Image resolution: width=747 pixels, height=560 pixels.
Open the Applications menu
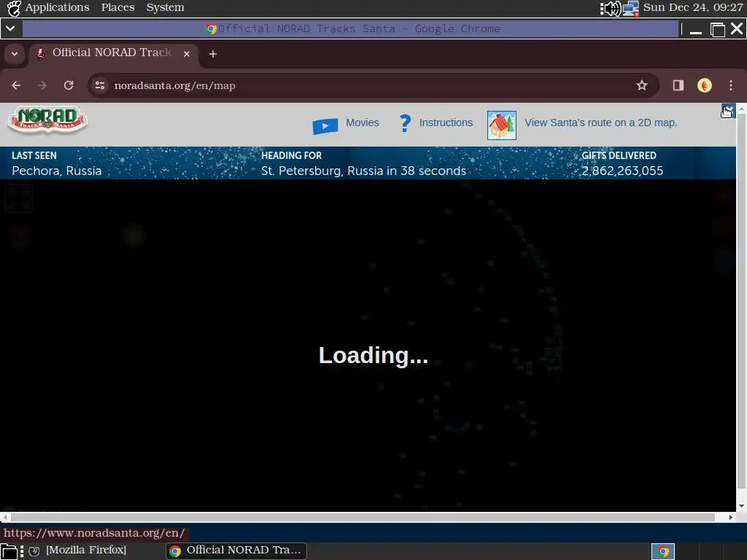[x=57, y=7]
